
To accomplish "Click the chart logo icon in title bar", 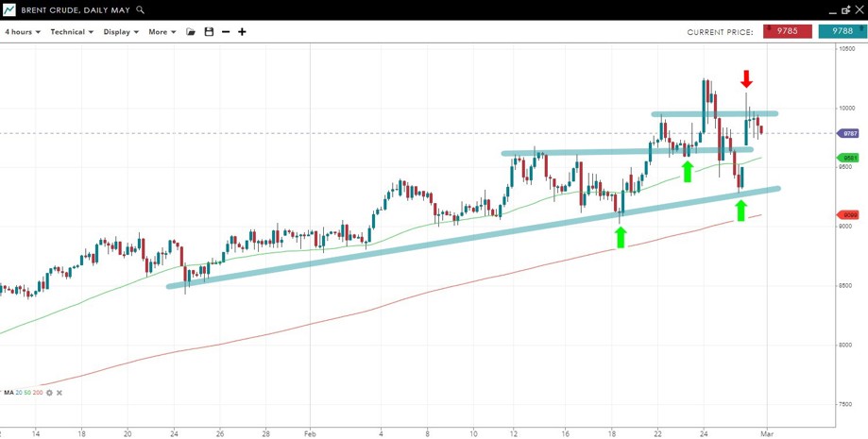I will [9, 9].
